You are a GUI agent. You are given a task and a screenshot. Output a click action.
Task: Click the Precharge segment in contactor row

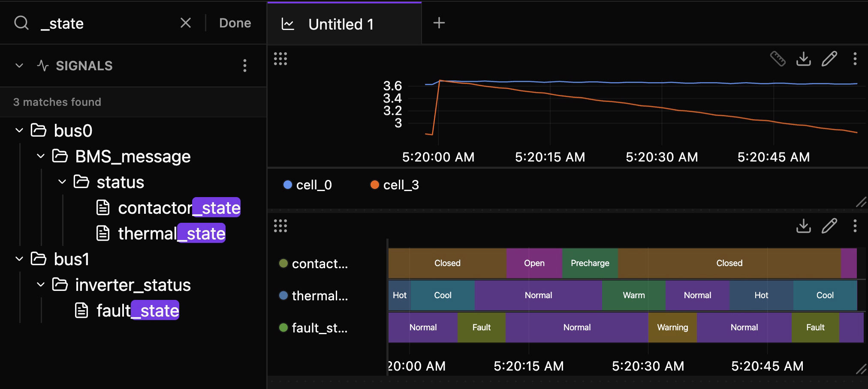[x=590, y=263]
